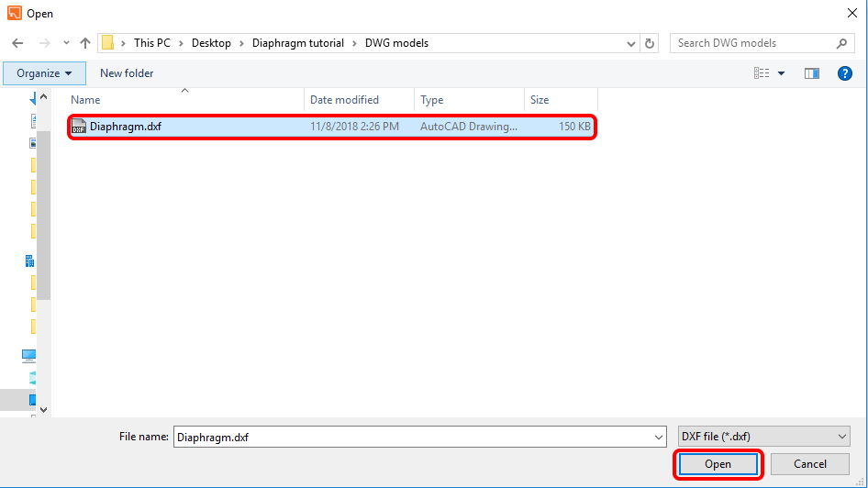This screenshot has width=868, height=488.
Task: Click the 11/8/2018 2:26 PM date cell
Action: (354, 127)
